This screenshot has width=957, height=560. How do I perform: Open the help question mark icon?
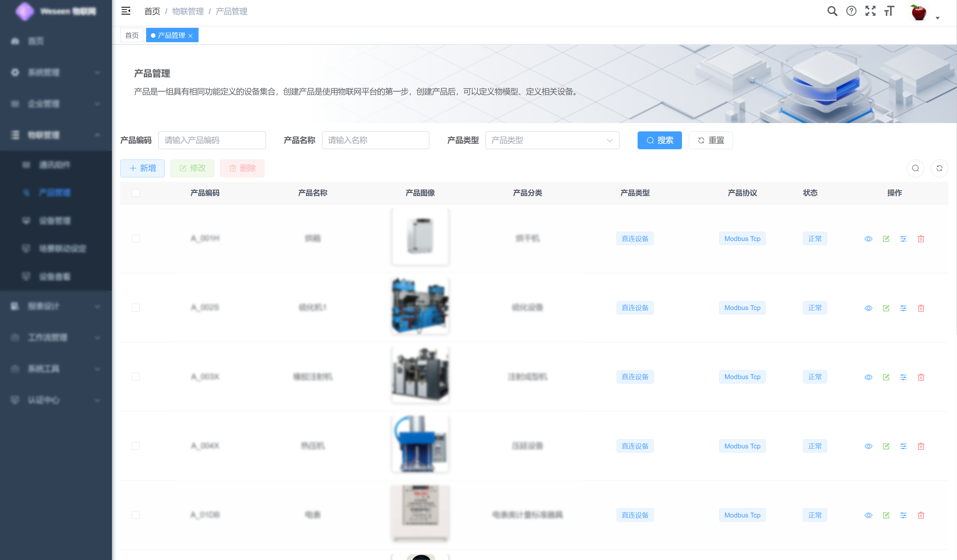851,11
